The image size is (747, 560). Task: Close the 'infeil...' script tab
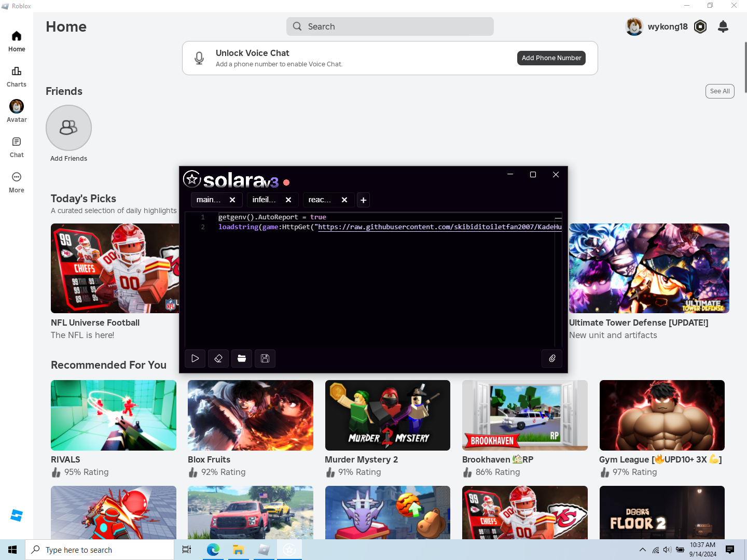click(x=288, y=200)
